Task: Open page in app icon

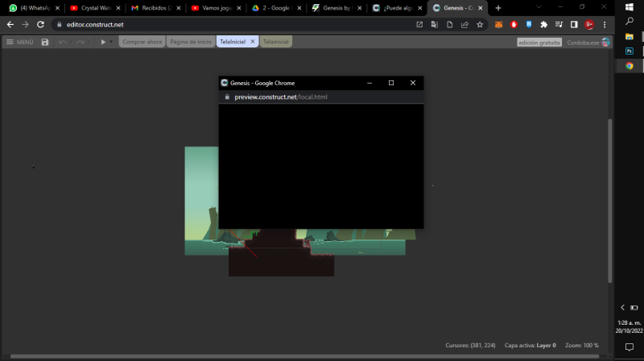Action: (x=419, y=25)
